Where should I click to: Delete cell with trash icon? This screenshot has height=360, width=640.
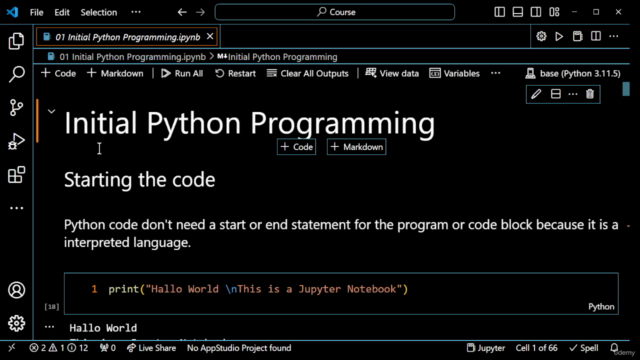pos(590,94)
